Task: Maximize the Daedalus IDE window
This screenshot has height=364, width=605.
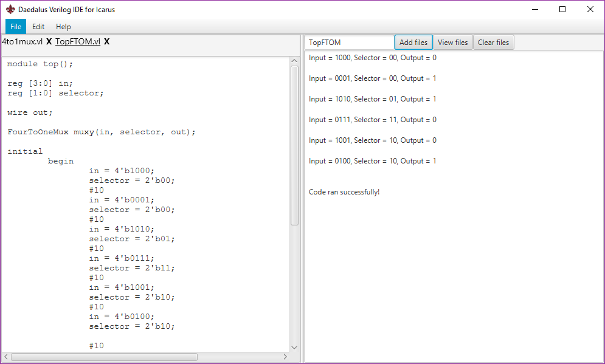Action: [562, 10]
